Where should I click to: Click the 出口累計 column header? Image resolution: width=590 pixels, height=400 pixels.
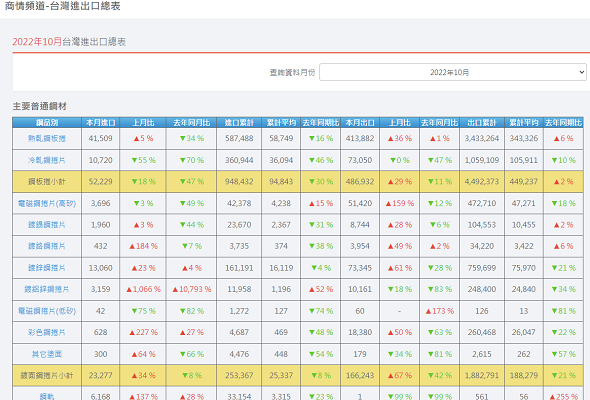pos(482,123)
